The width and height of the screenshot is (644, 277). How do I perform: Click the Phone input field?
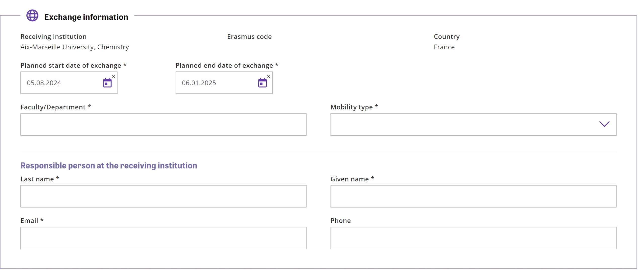[473, 238]
